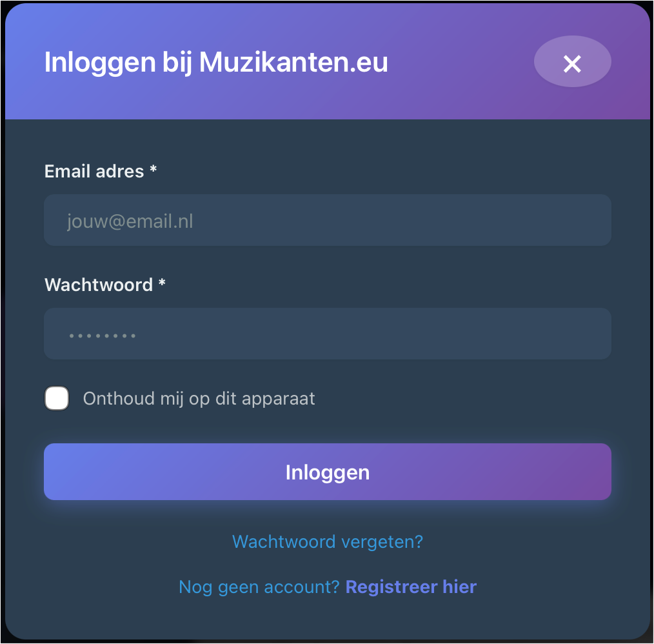Click the round button in the header
The height and width of the screenshot is (644, 654).
pos(572,63)
